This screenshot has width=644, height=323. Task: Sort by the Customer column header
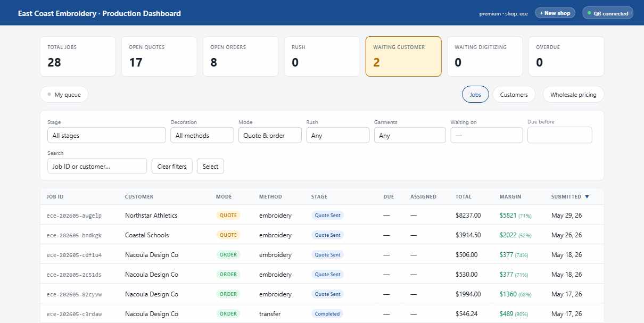139,197
